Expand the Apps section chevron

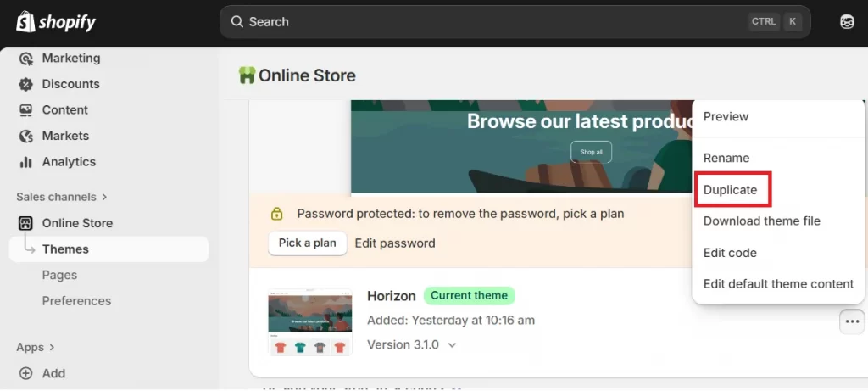(x=52, y=347)
